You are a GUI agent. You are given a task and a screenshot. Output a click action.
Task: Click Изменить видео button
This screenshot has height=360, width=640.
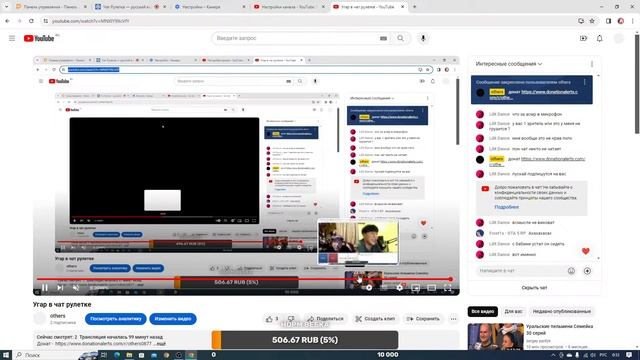(173, 319)
